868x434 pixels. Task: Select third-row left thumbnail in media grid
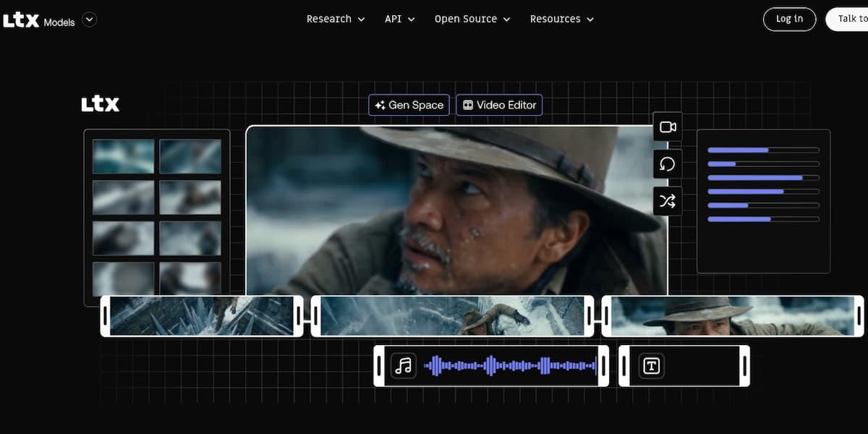124,238
